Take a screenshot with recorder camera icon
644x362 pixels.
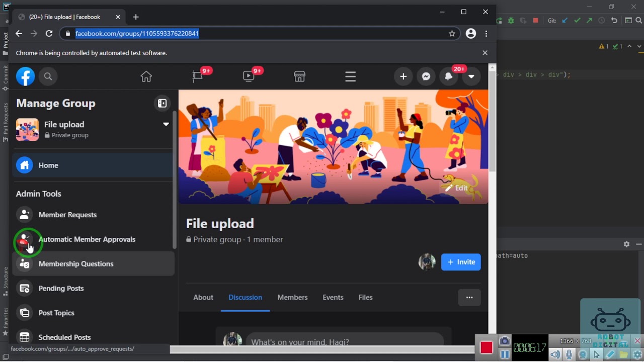(x=505, y=341)
